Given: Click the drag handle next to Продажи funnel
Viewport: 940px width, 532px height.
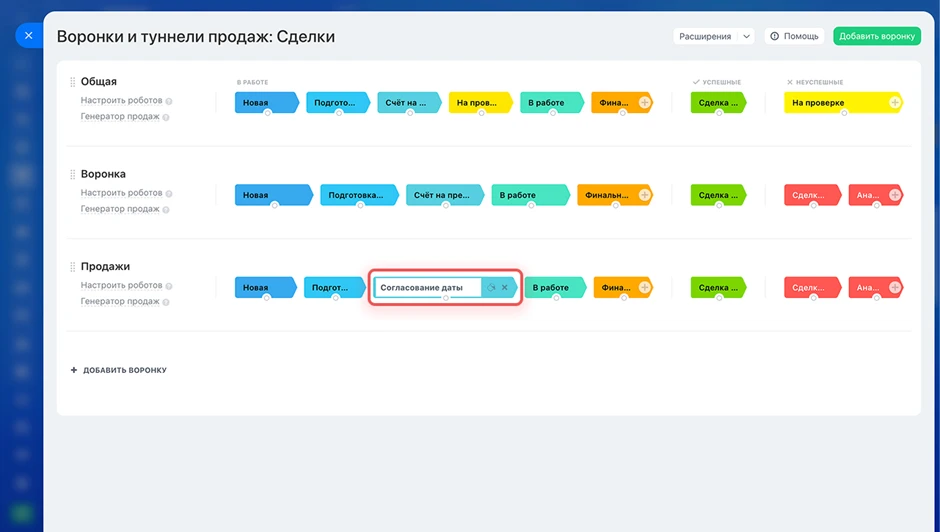Looking at the screenshot, I should pyautogui.click(x=72, y=267).
